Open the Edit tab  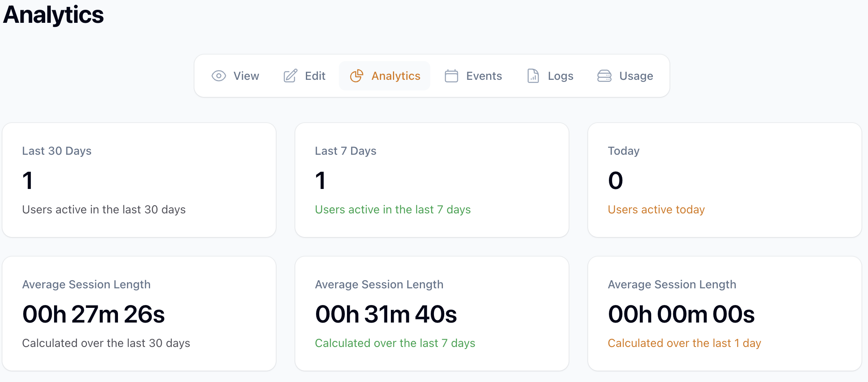point(315,76)
